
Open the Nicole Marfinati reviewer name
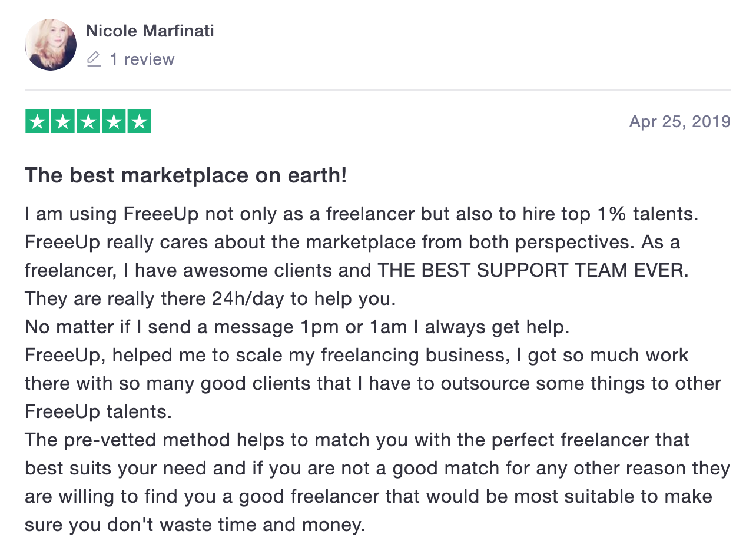click(150, 31)
